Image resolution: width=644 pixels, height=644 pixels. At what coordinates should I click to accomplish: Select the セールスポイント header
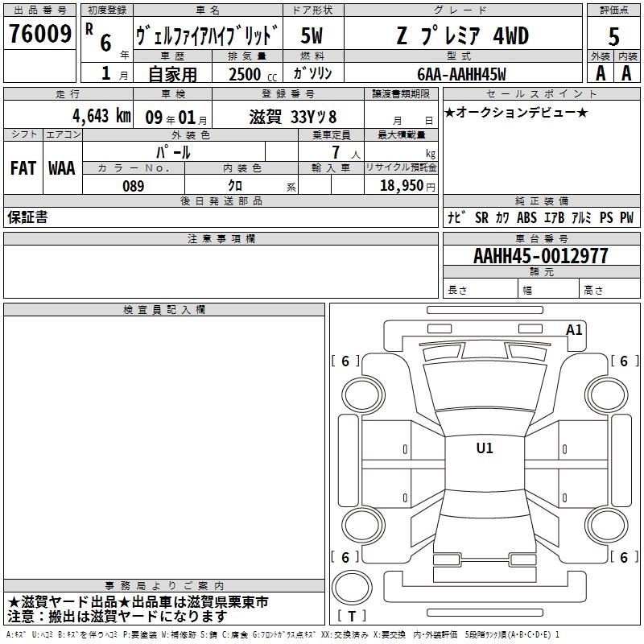pos(541,93)
